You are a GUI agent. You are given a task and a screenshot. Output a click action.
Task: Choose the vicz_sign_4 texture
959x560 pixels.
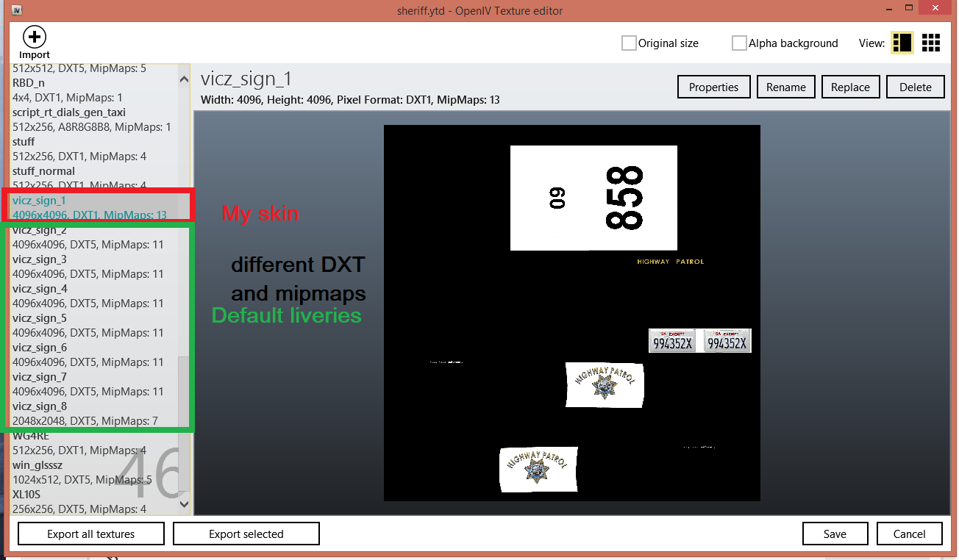point(93,296)
